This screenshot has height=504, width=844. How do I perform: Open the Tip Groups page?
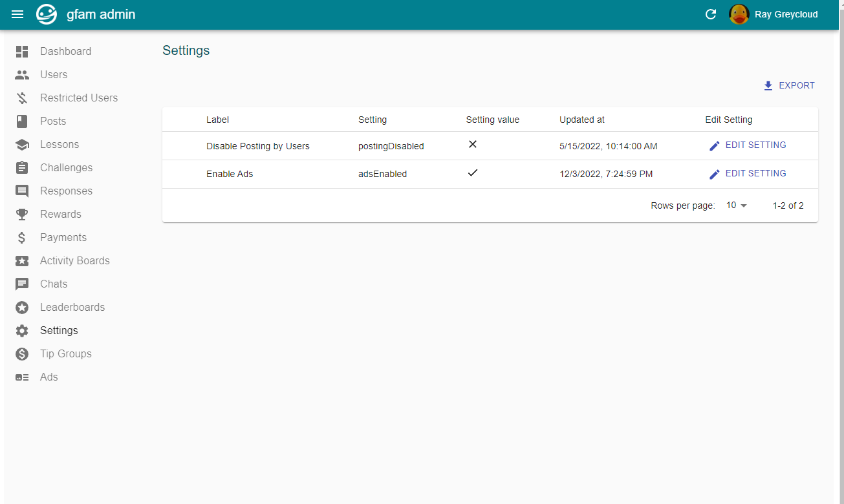point(66,353)
